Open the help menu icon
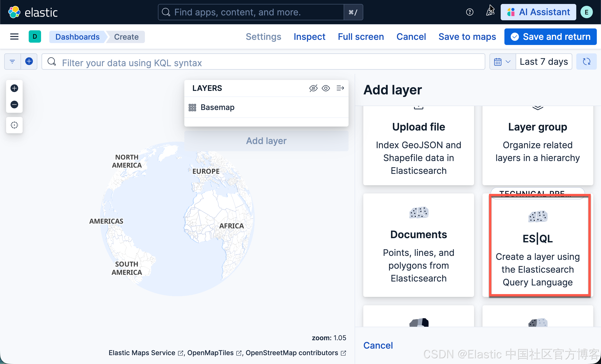This screenshot has width=601, height=364. tap(469, 12)
